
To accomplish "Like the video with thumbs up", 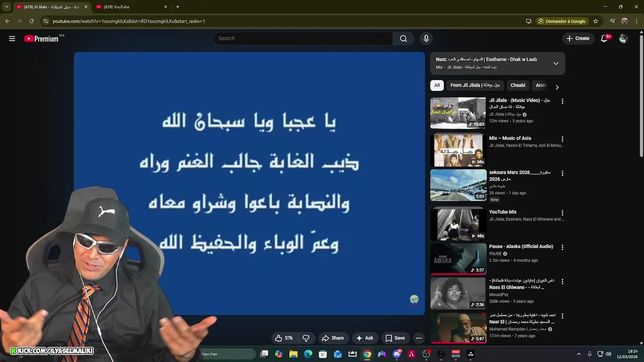I will pos(284,338).
